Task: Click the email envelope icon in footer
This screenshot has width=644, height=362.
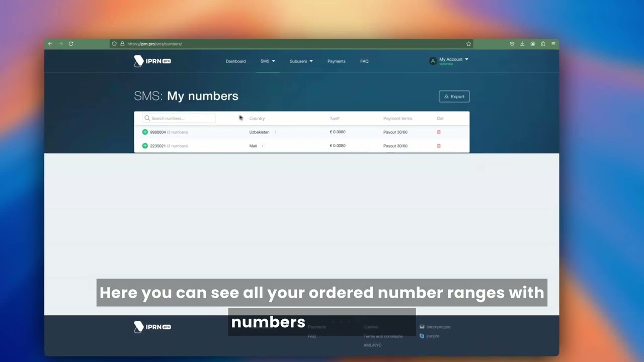Action: [x=422, y=327]
